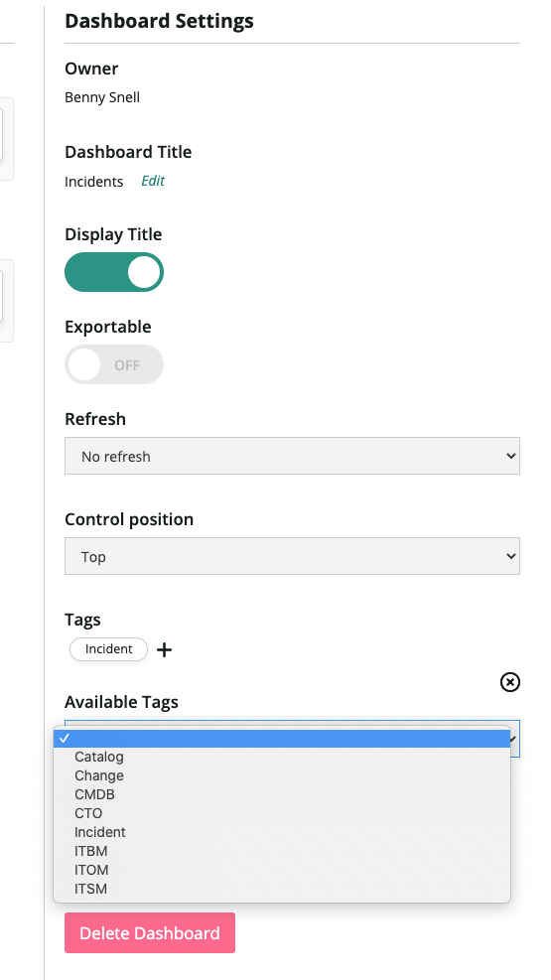551x980 pixels.
Task: Select the blank checked option in list
Action: click(282, 738)
